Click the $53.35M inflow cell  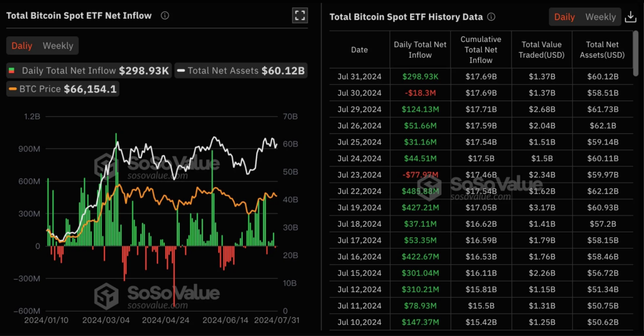point(420,241)
